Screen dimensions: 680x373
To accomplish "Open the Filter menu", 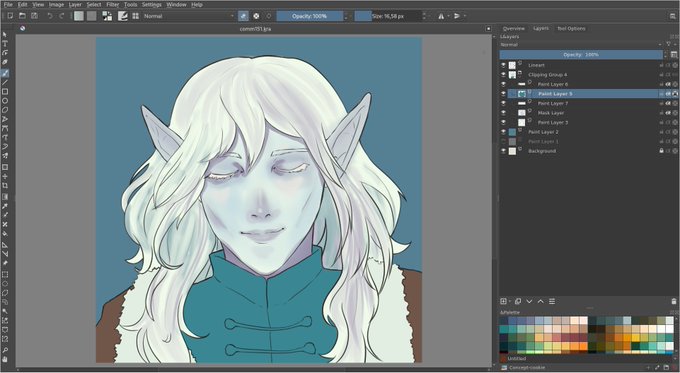I will (x=113, y=4).
